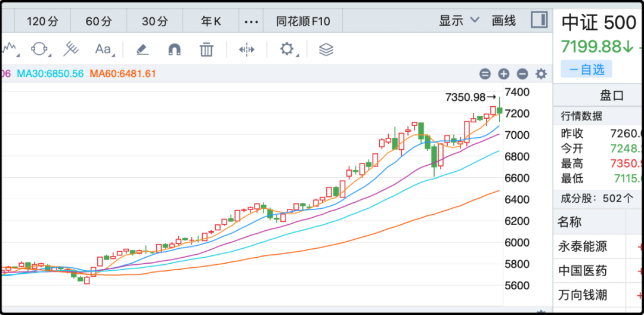The height and width of the screenshot is (315, 644).
Task: Switch to the 120分 period tab
Action: coord(43,21)
